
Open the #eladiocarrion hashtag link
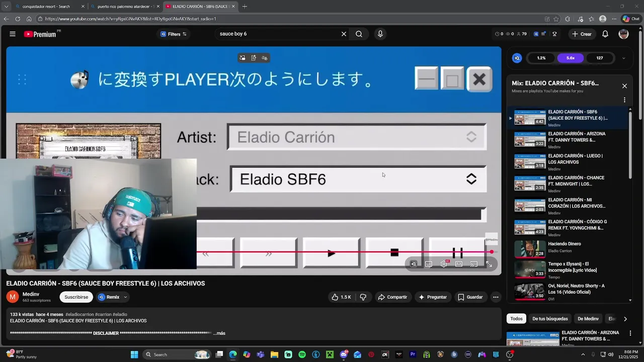(x=79, y=315)
